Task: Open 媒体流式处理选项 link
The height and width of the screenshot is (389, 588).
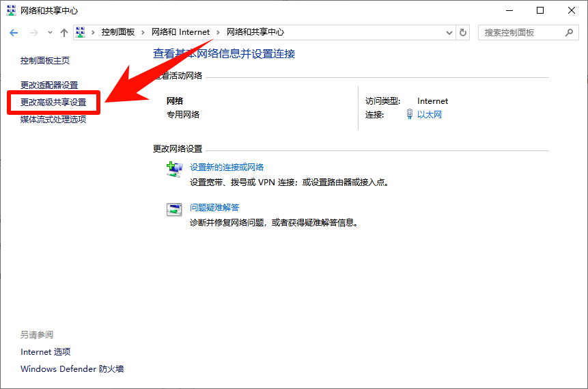Action: [x=53, y=120]
